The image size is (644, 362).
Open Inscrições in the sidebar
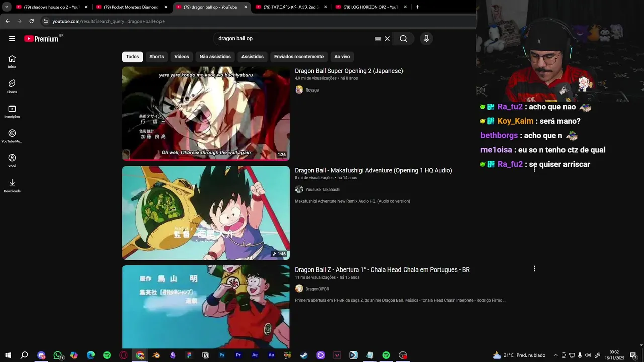coord(12,111)
